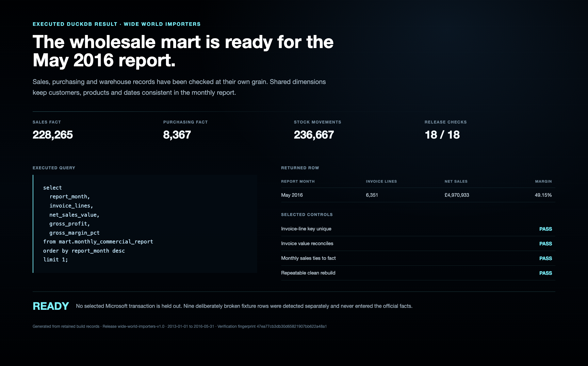Click the 'EXECUTED QUERY' section label

pos(54,168)
